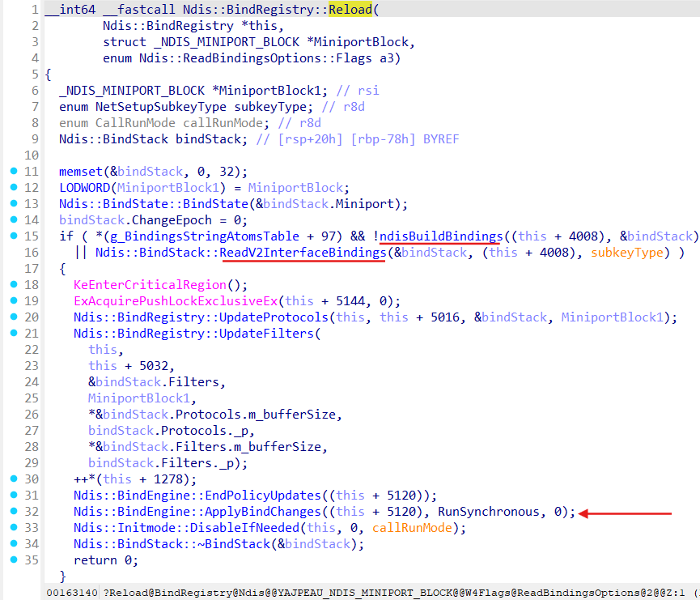Screen dimensions: 700x600
Task: Click the ndisBuildBindings function call
Action: 439,236
